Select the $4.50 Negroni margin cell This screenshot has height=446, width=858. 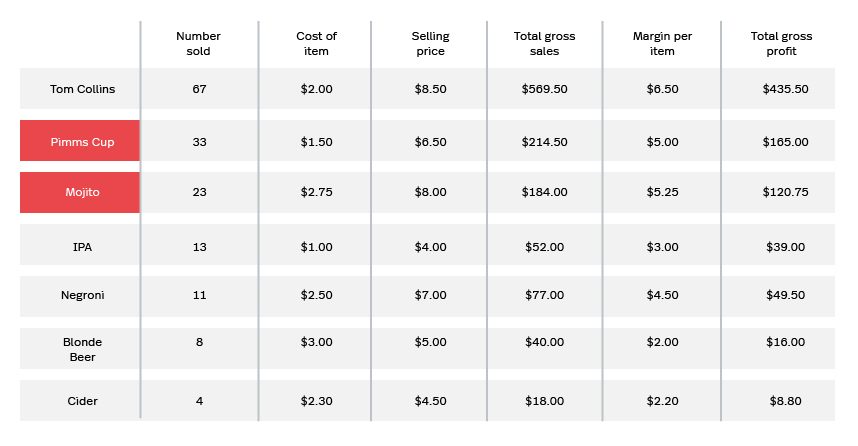pos(662,295)
